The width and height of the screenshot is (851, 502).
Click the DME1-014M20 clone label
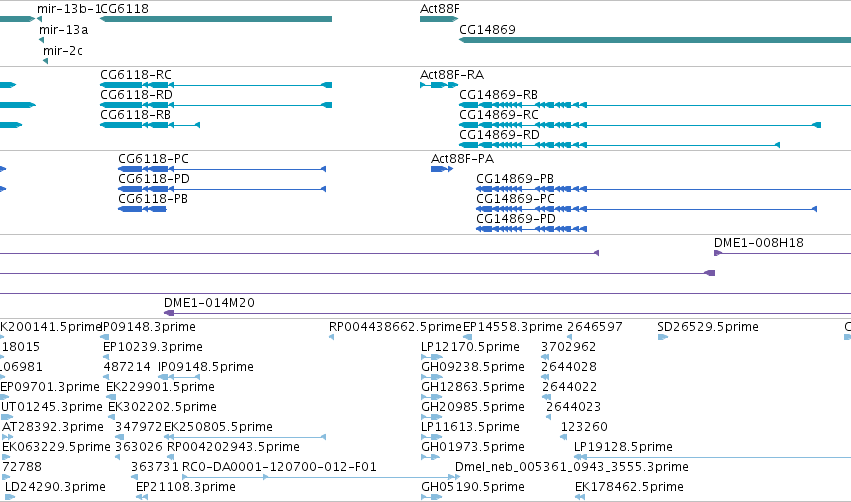coord(209,303)
